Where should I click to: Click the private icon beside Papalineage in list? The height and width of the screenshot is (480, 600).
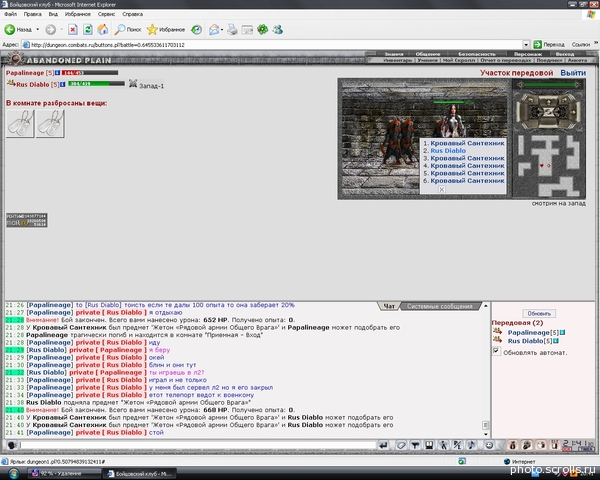tap(497, 331)
